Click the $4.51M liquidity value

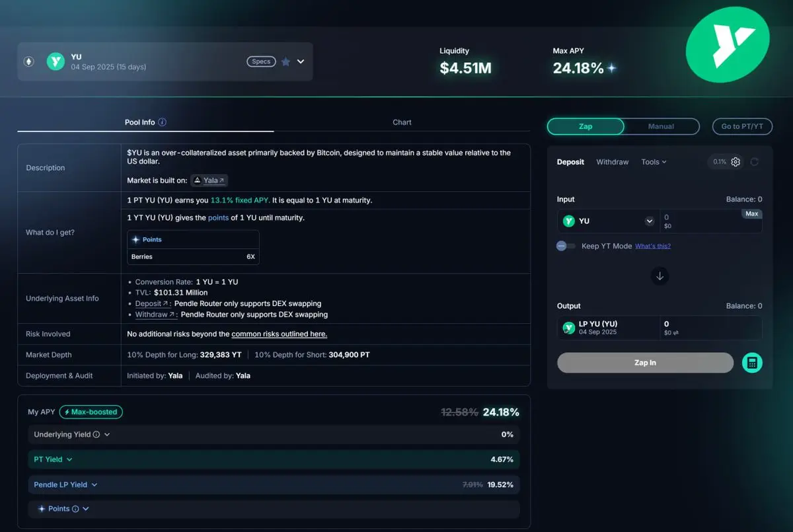click(466, 68)
